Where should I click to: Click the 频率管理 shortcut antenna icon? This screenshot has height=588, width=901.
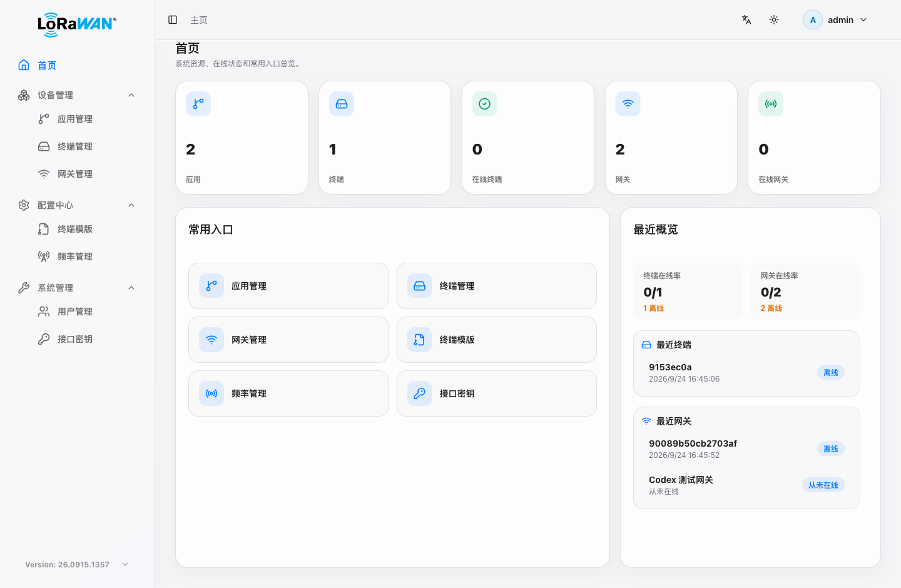211,393
